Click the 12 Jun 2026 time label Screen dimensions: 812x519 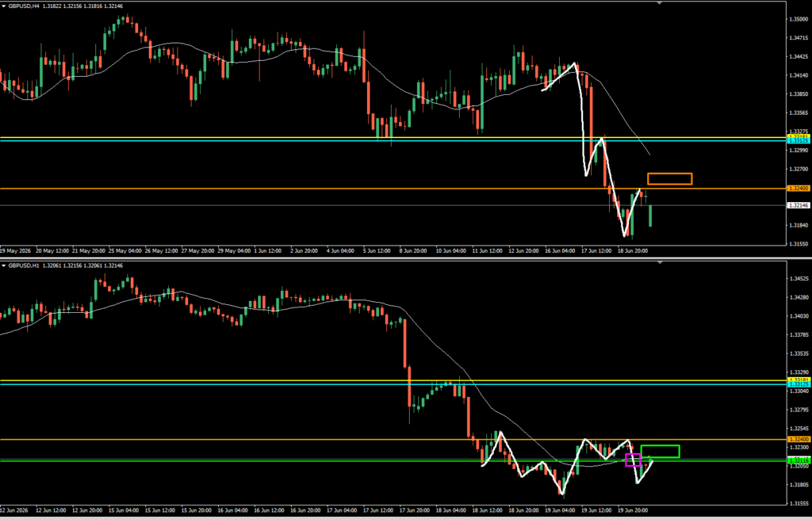[x=16, y=509]
